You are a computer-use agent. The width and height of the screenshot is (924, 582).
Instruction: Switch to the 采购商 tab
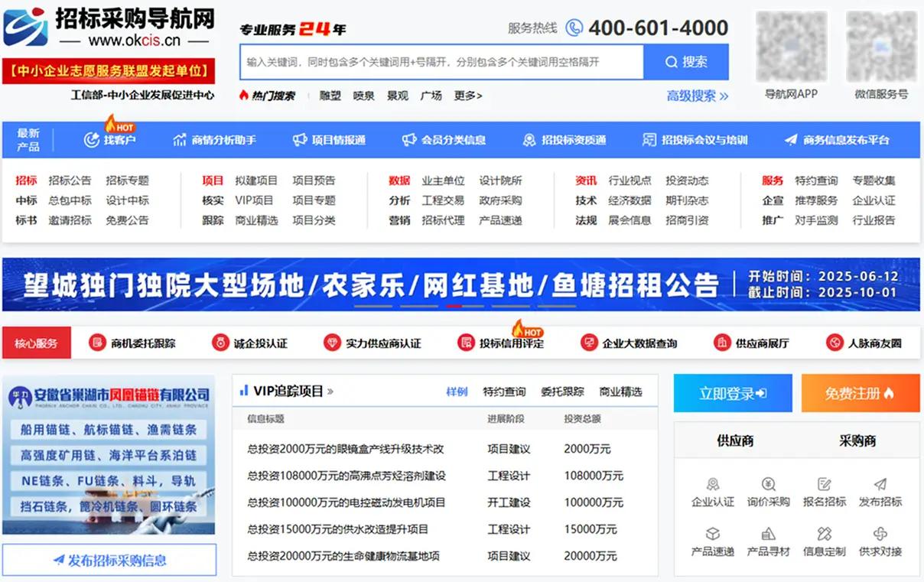click(857, 441)
